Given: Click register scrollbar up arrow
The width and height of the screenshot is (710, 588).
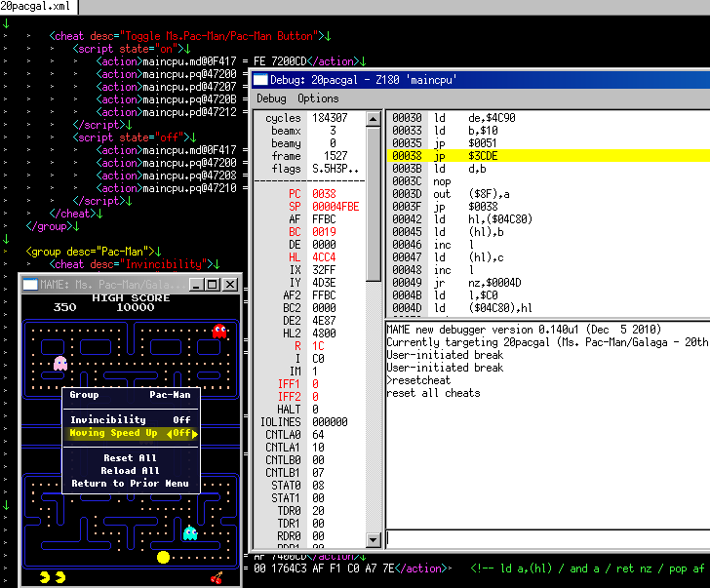Looking at the screenshot, I should (x=374, y=119).
